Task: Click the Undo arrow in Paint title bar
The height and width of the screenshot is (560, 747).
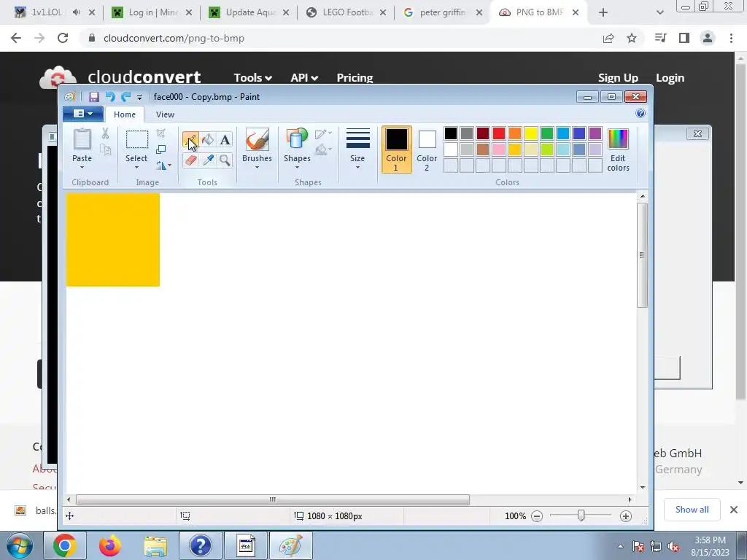Action: (x=110, y=97)
